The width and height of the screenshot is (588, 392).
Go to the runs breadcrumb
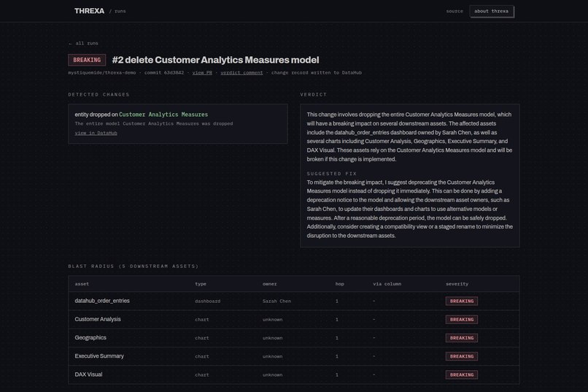pyautogui.click(x=120, y=11)
